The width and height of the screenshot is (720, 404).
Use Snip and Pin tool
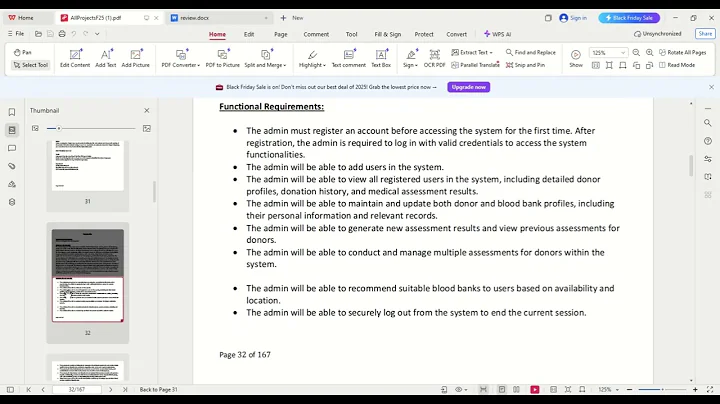point(525,65)
